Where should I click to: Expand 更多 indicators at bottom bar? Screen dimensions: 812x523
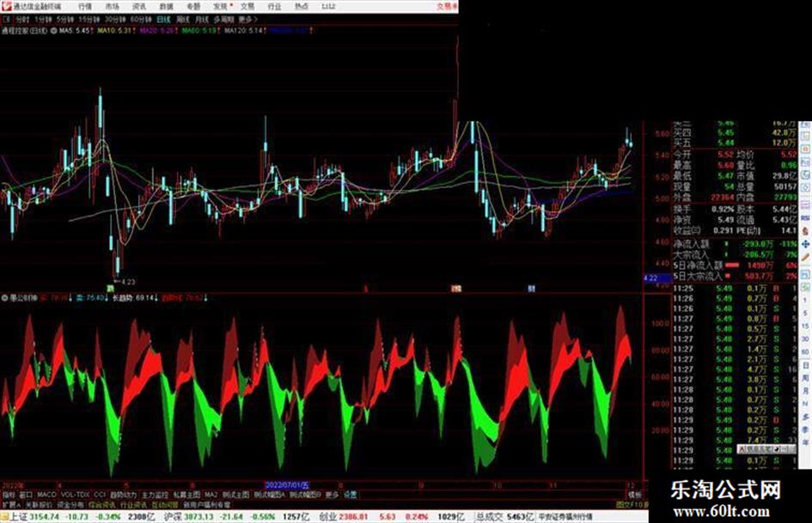coord(332,495)
